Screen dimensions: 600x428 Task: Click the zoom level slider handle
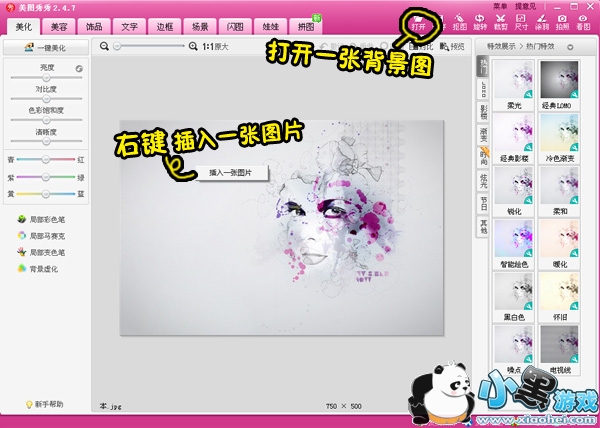pos(117,46)
